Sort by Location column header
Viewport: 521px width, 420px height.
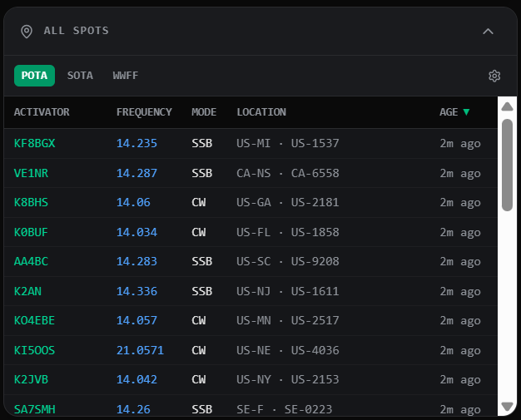261,112
